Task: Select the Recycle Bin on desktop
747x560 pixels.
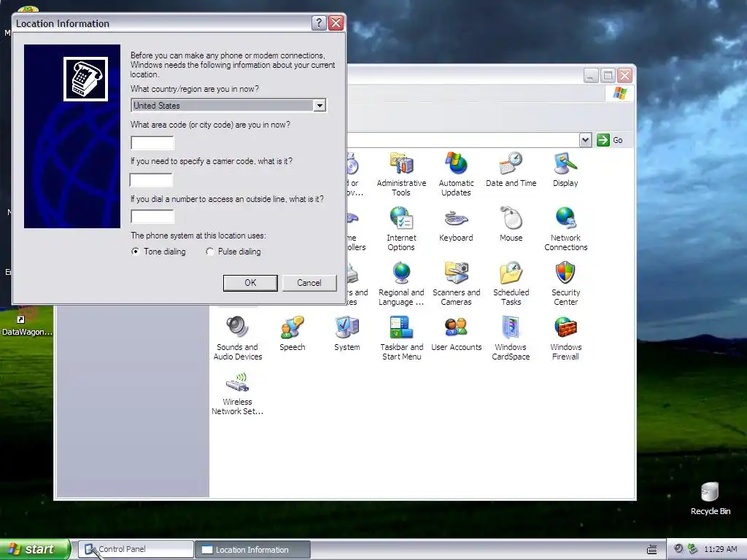Action: click(x=710, y=498)
